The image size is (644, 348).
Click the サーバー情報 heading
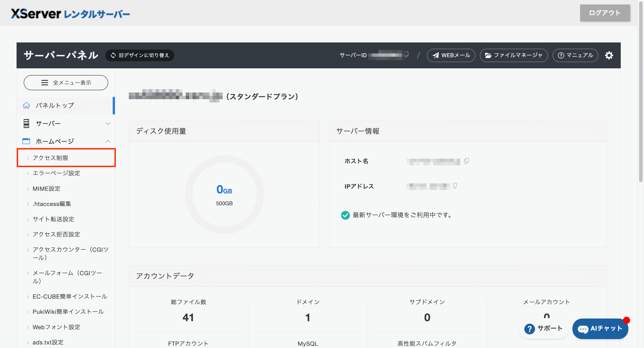click(358, 131)
